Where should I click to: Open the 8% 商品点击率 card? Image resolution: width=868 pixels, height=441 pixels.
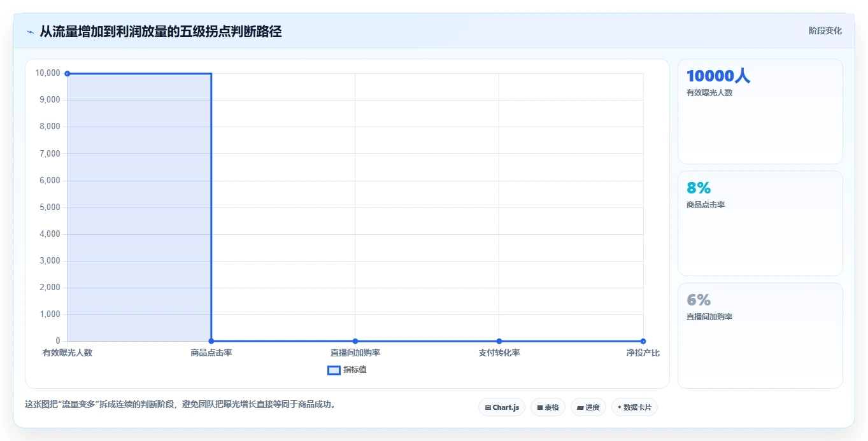click(x=760, y=223)
